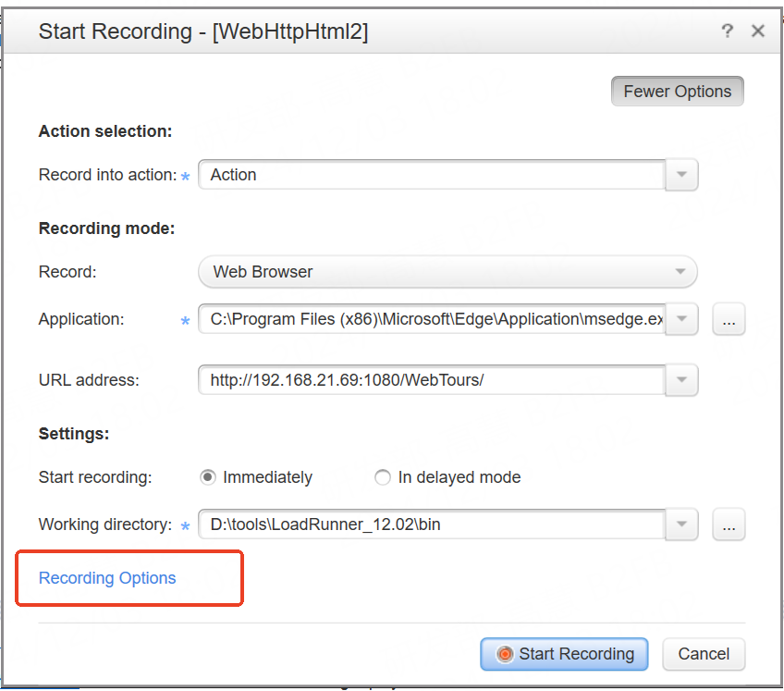Close the Start Recording dialog
The image size is (784, 691).
point(758,31)
